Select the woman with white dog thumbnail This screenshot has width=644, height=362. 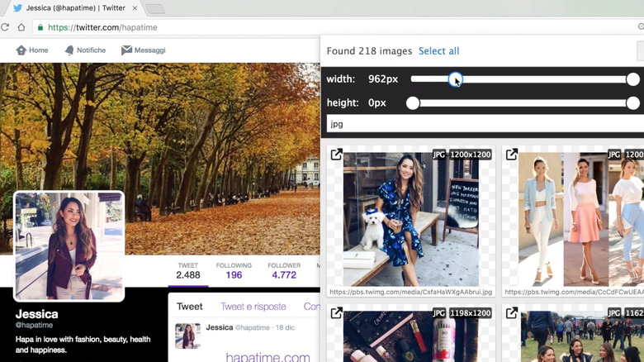410,217
